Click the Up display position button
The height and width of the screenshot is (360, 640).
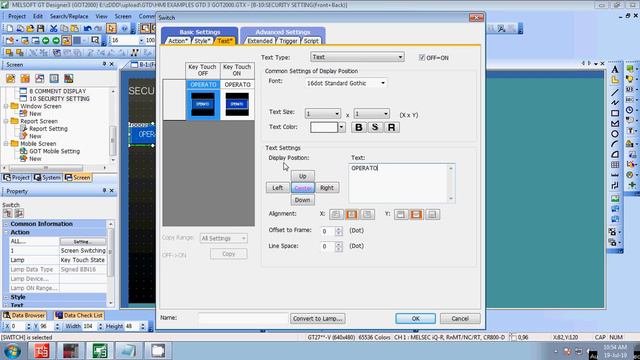[302, 176]
